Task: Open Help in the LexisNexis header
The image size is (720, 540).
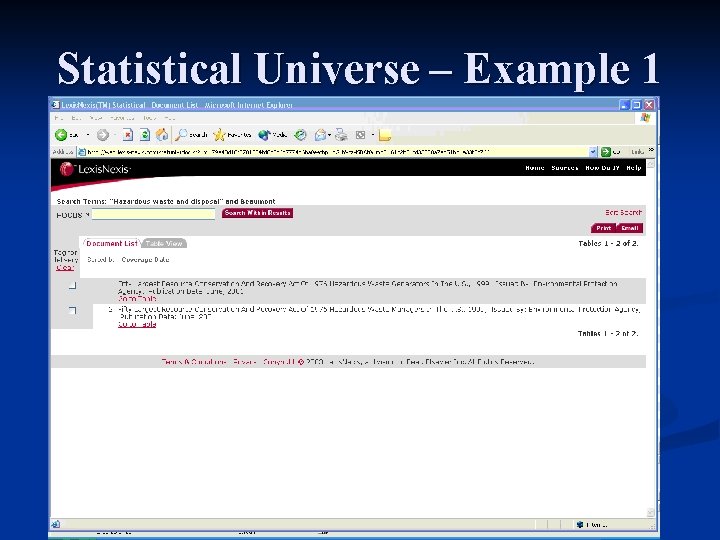Action: (634, 168)
